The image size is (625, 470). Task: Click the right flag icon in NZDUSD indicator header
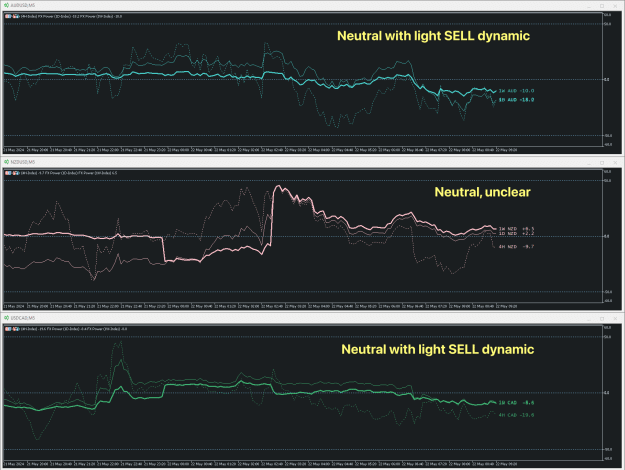tap(16, 173)
